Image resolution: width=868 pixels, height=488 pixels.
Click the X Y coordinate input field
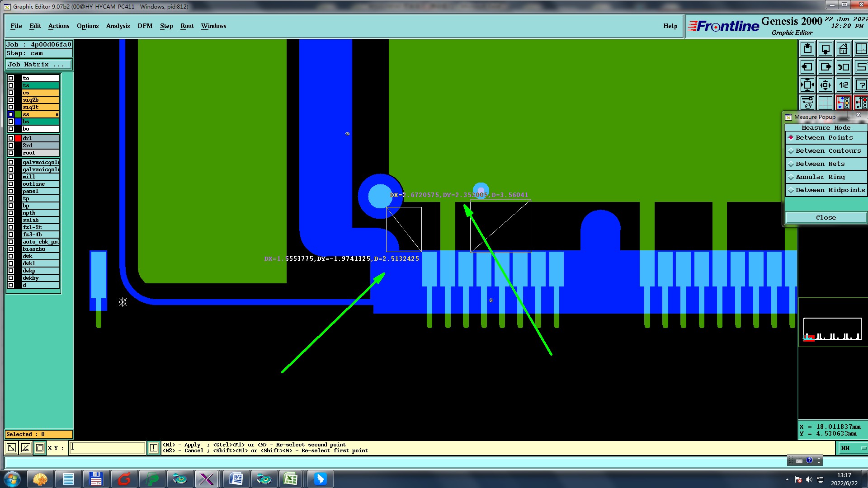pos(107,448)
